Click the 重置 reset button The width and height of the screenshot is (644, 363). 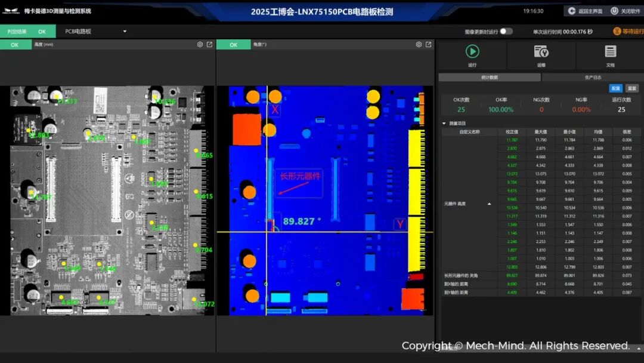click(x=632, y=88)
